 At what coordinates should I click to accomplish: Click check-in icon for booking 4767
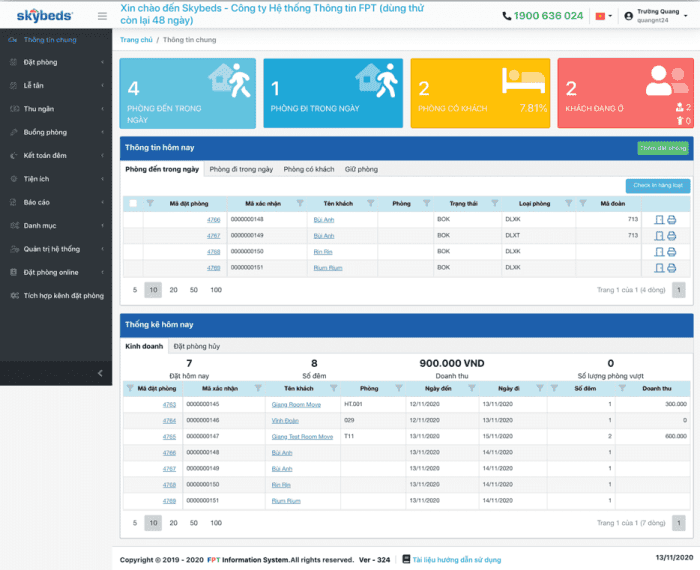(659, 236)
